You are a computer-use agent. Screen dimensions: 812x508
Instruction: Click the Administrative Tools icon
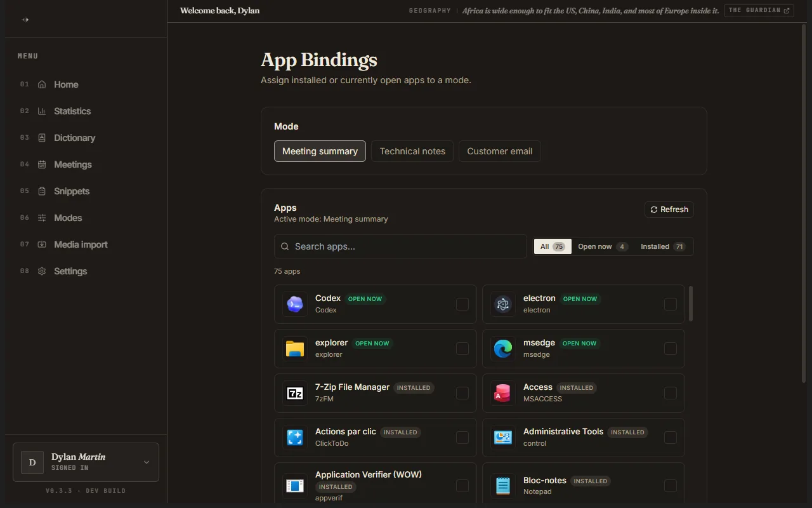coord(503,438)
